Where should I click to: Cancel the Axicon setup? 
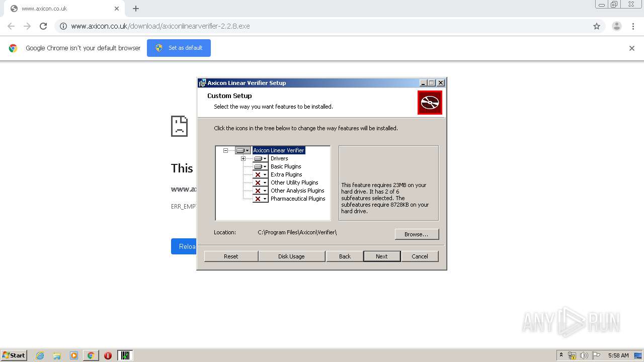pos(420,256)
